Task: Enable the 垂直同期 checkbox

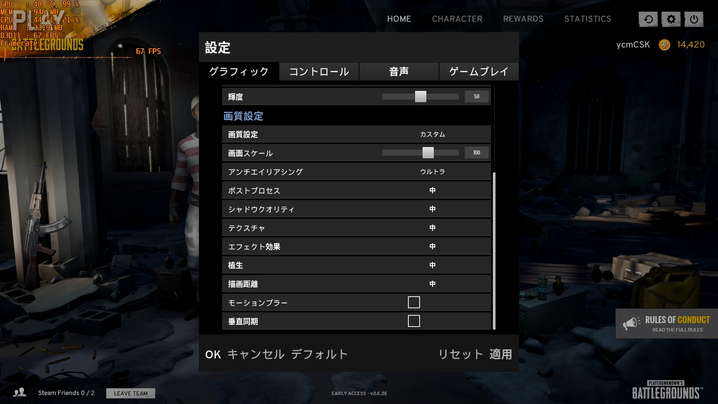Action: [x=413, y=321]
